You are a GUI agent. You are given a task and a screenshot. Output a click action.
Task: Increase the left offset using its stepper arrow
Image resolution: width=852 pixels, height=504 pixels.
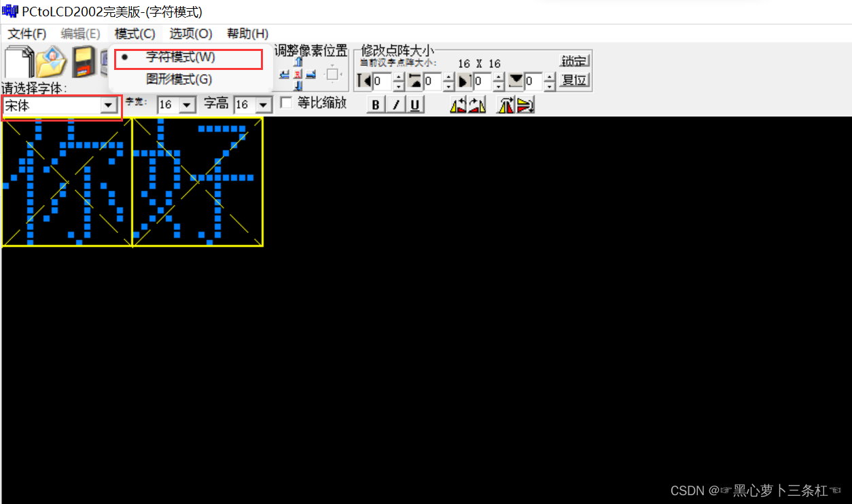pos(397,77)
